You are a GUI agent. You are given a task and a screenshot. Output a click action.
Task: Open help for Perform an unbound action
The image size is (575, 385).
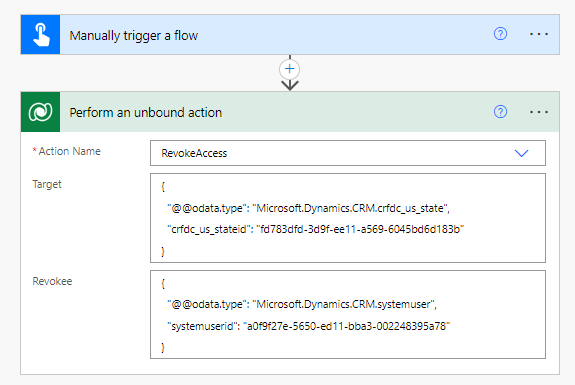pyautogui.click(x=500, y=111)
